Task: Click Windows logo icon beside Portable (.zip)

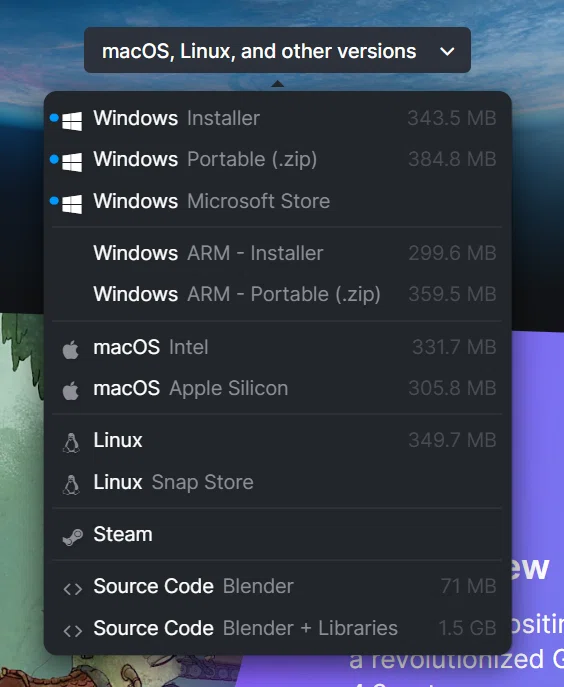Action: point(72,162)
